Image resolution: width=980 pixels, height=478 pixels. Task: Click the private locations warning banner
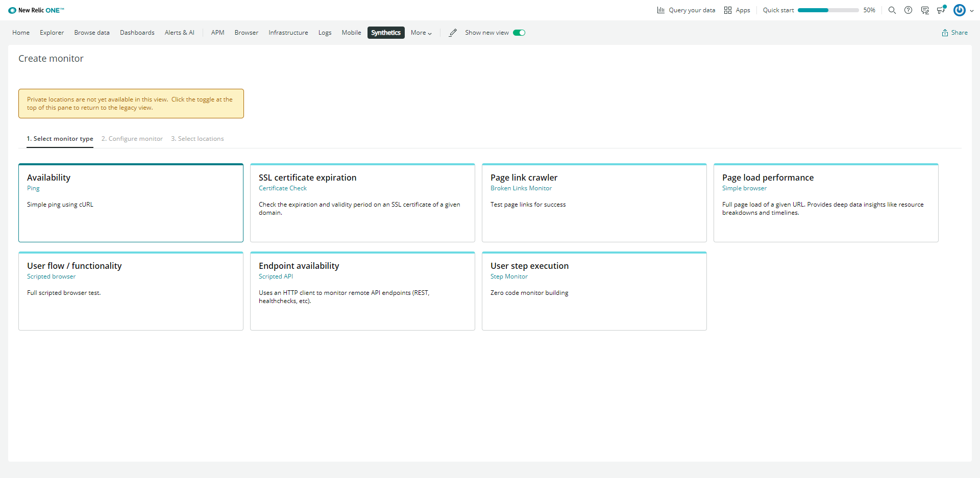coord(131,104)
